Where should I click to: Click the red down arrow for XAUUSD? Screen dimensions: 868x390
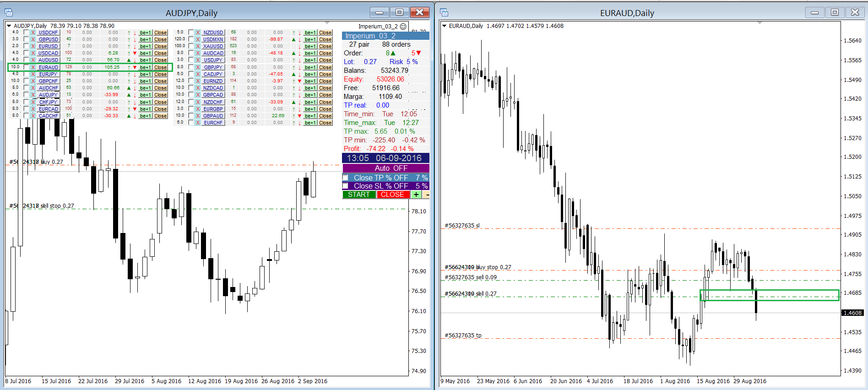(299, 46)
